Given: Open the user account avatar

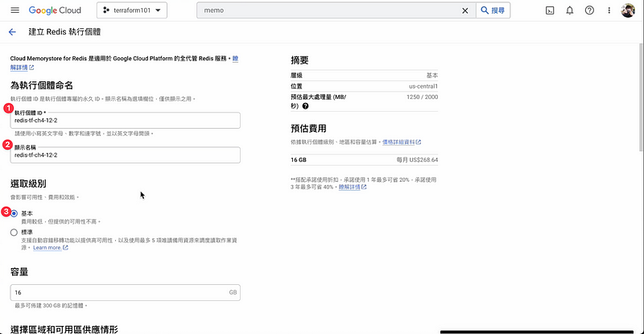Looking at the screenshot, I should pyautogui.click(x=628, y=10).
